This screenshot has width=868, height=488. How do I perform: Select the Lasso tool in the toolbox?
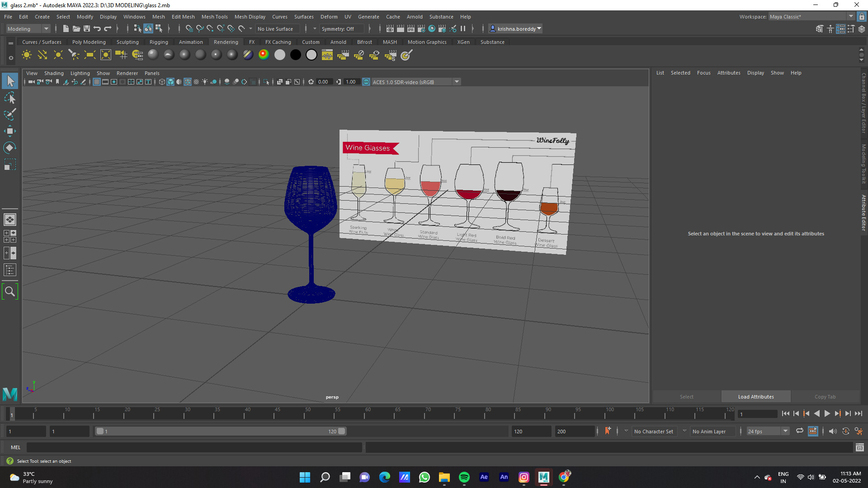click(10, 98)
